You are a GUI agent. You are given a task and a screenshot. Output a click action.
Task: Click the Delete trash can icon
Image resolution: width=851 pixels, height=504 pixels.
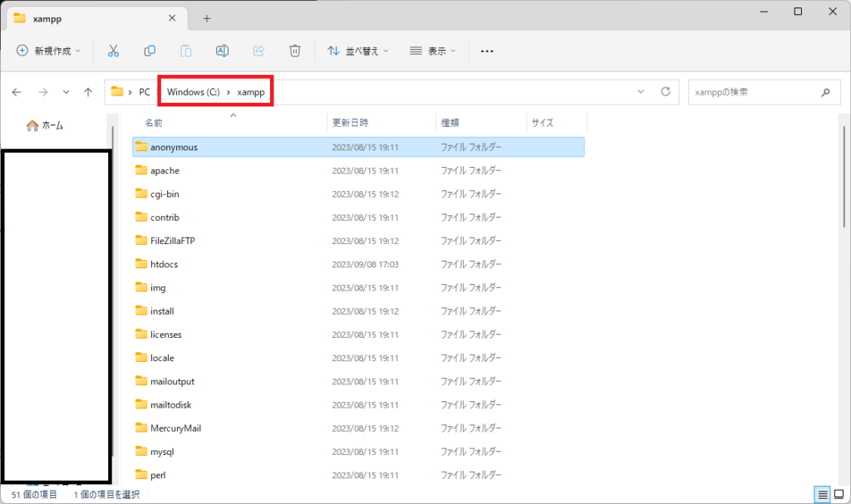[295, 51]
